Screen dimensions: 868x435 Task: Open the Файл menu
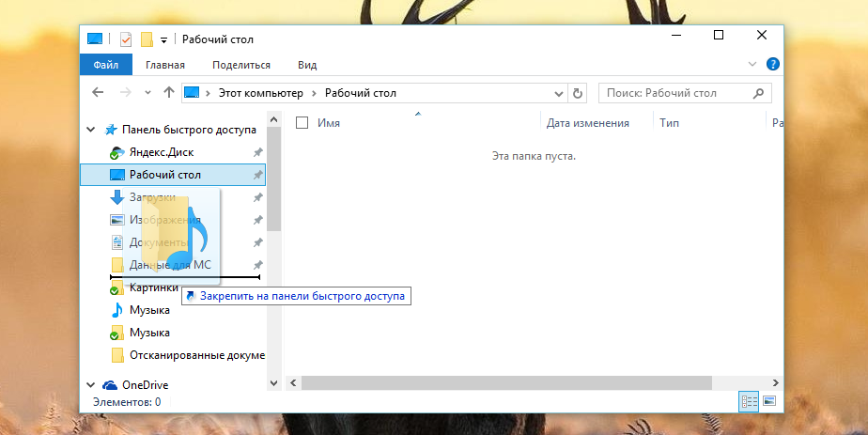click(x=106, y=65)
